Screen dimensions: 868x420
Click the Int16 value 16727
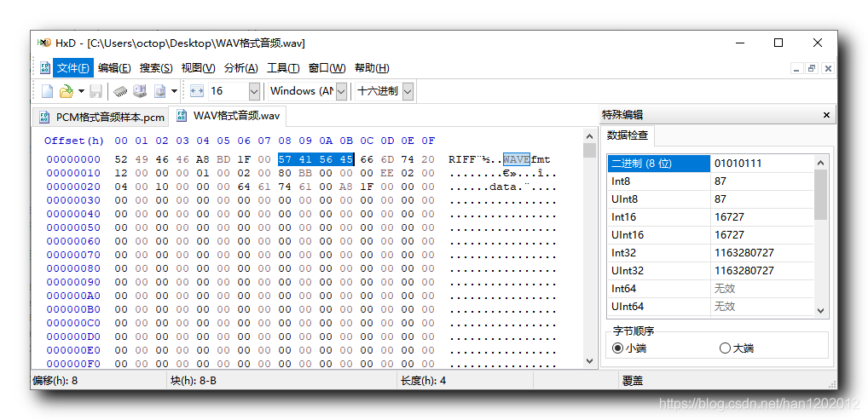coord(729,217)
